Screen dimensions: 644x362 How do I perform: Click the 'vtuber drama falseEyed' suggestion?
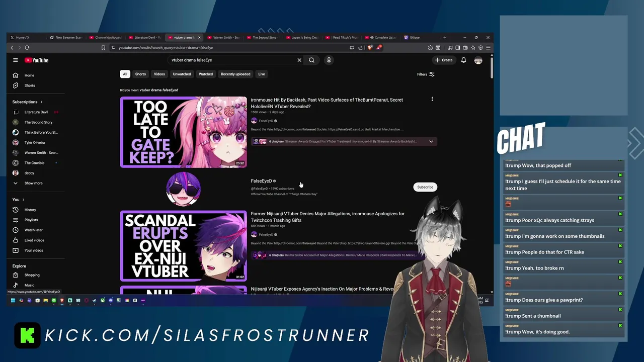coord(159,90)
